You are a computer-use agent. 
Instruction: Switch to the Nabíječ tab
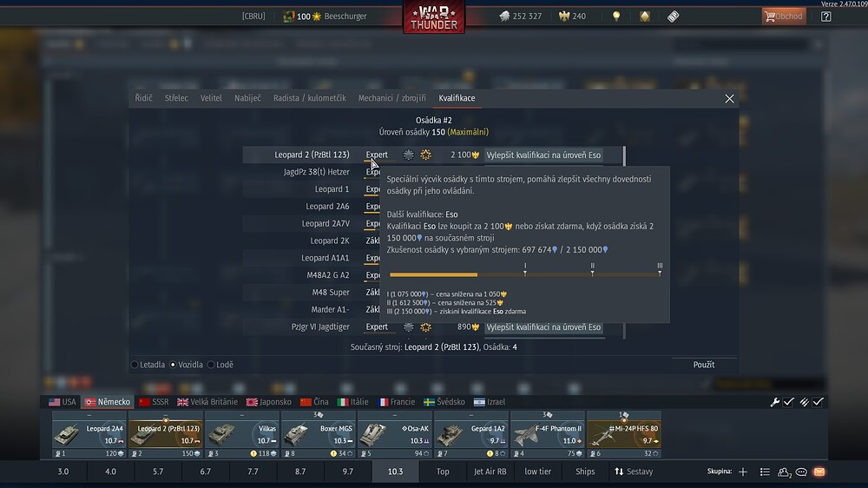(x=247, y=98)
